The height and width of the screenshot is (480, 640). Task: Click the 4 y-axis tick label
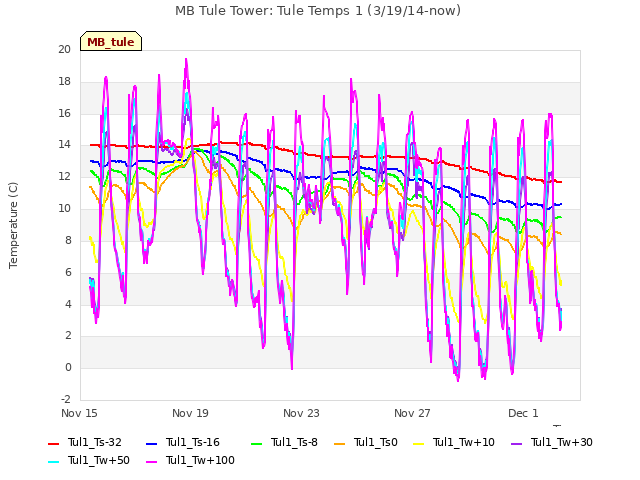(x=68, y=304)
